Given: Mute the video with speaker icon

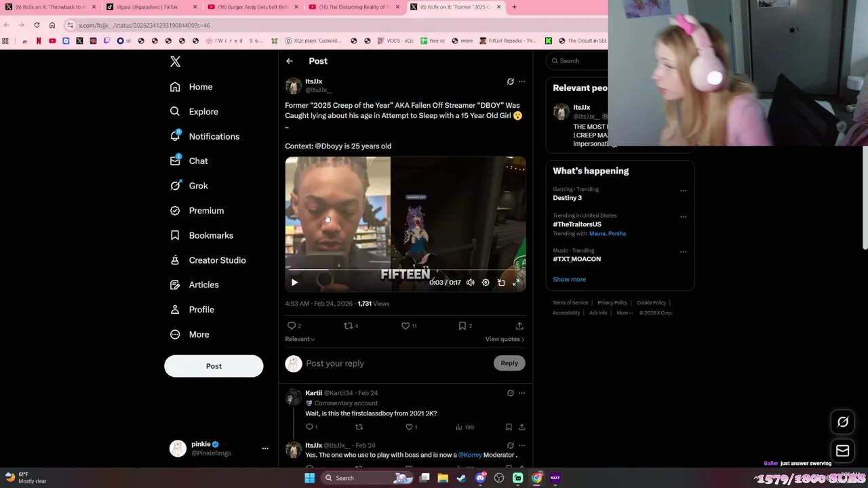Looking at the screenshot, I should (471, 283).
